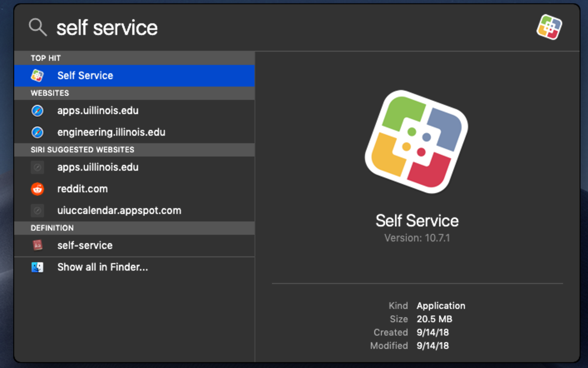The image size is (588, 368).
Task: Click the Reddit icon in the results
Action: pyautogui.click(x=37, y=189)
